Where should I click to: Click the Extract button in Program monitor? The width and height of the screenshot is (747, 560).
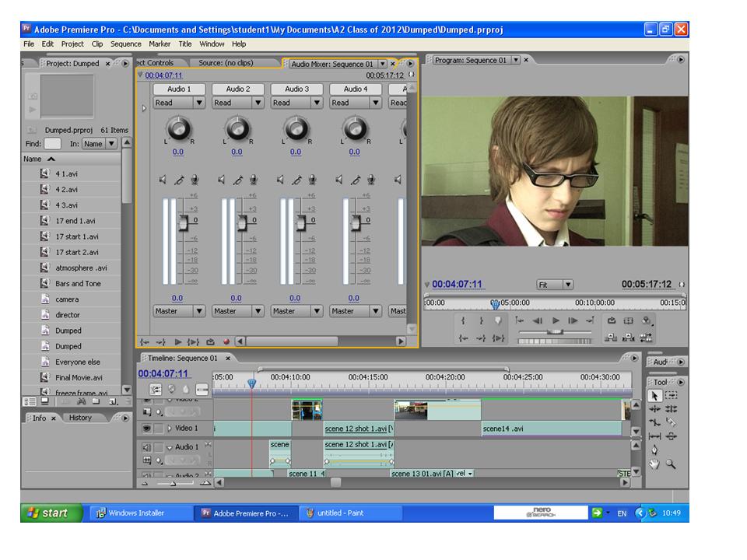629,338
